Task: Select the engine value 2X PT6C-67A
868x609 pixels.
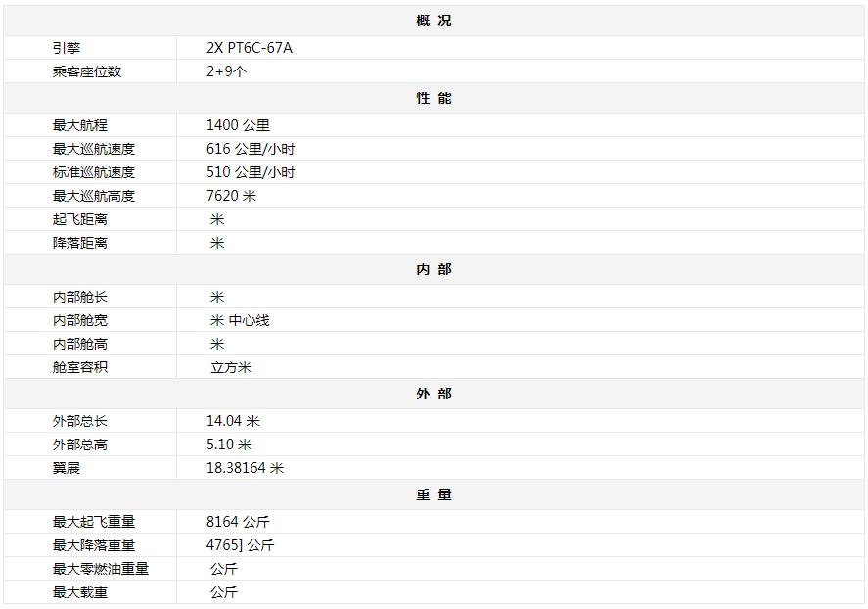Action: click(250, 47)
